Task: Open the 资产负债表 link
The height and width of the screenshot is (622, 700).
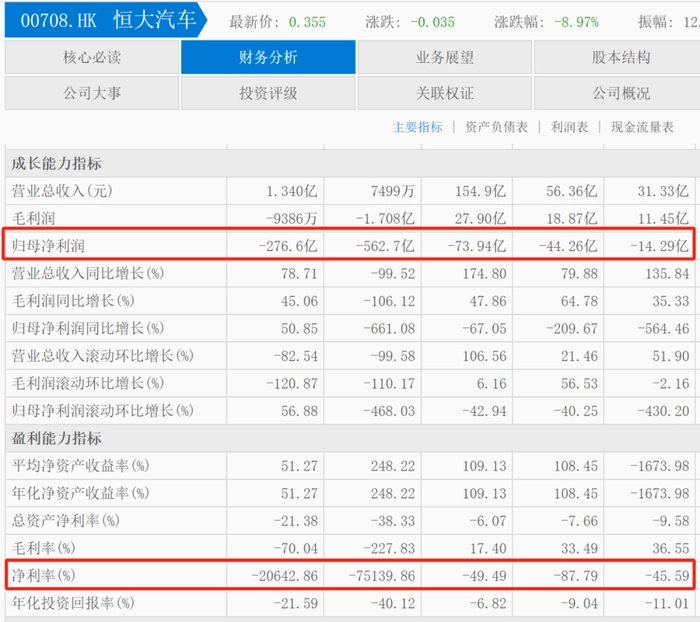Action: coord(496,127)
